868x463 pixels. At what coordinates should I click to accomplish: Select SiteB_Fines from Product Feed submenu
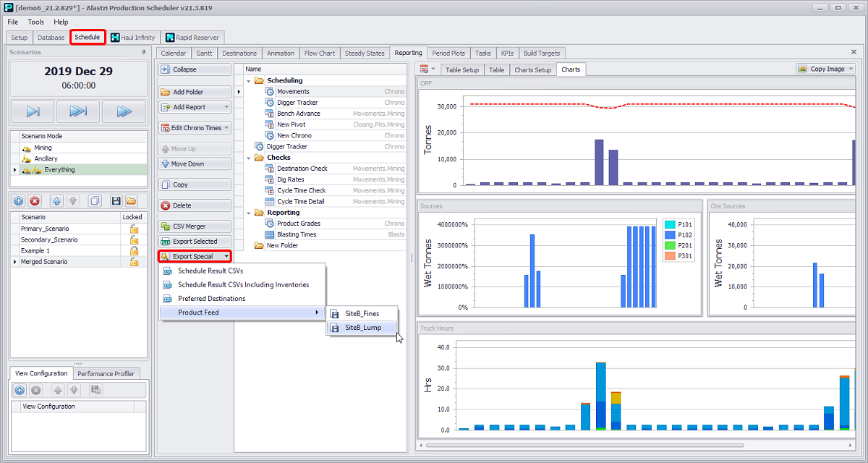[x=362, y=313]
